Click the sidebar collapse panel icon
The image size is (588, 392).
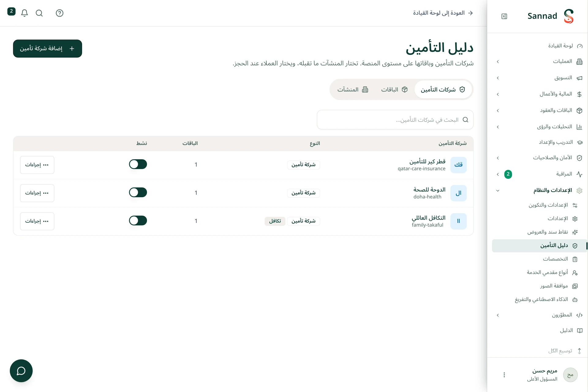click(504, 16)
